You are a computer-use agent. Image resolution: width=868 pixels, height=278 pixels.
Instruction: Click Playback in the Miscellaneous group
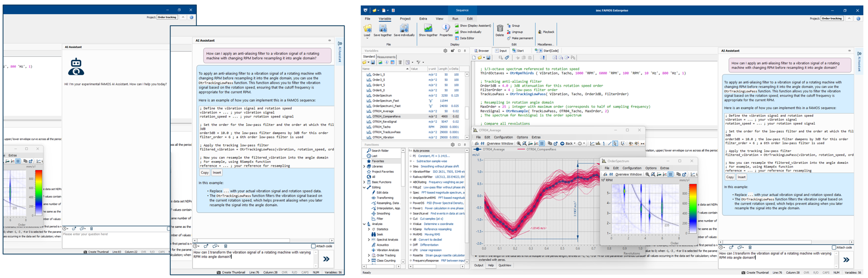click(x=546, y=32)
